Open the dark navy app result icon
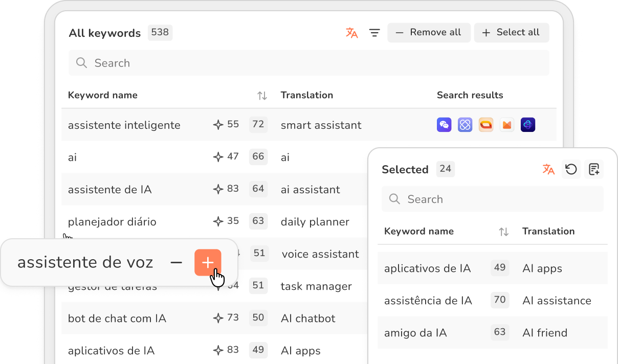This screenshot has height=364, width=618. (527, 124)
